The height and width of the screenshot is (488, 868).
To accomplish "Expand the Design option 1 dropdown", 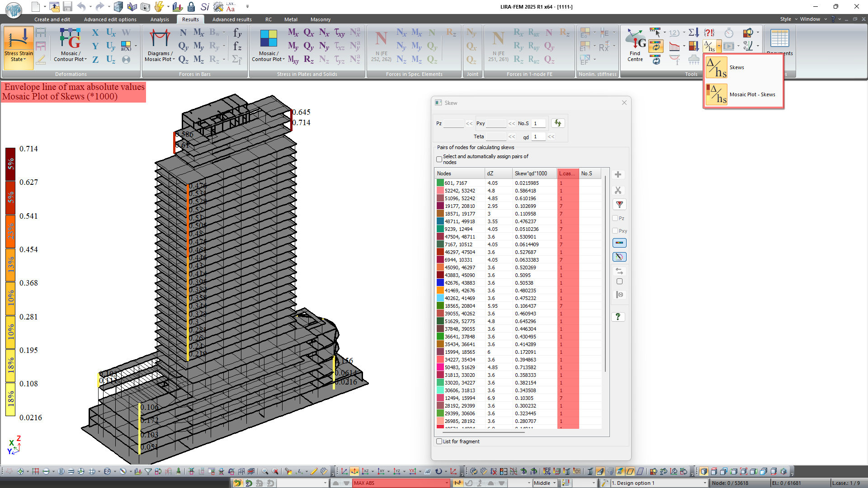I will [704, 483].
